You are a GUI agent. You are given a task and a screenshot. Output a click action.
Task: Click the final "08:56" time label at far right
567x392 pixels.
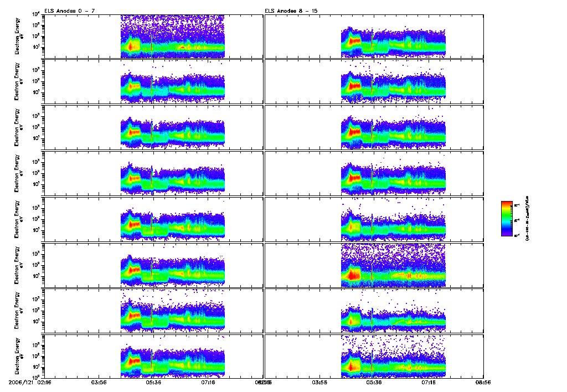(x=483, y=382)
